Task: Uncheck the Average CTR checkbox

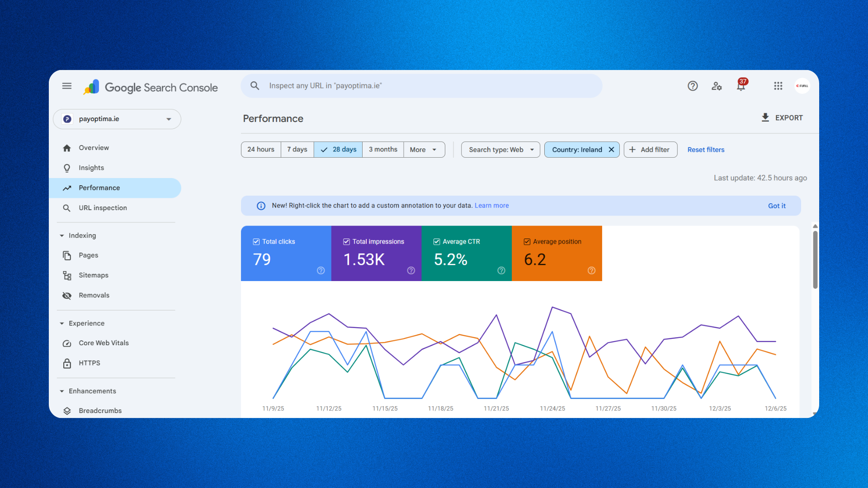Action: [x=437, y=242]
